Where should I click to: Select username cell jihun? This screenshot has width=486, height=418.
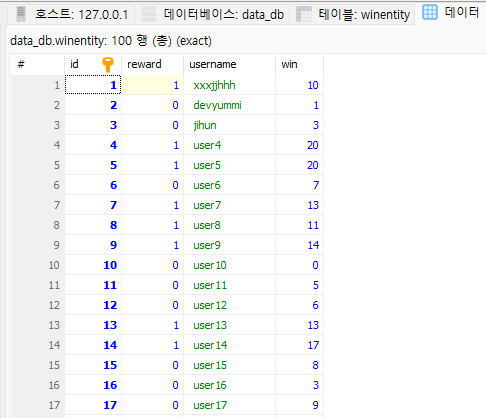pos(229,125)
